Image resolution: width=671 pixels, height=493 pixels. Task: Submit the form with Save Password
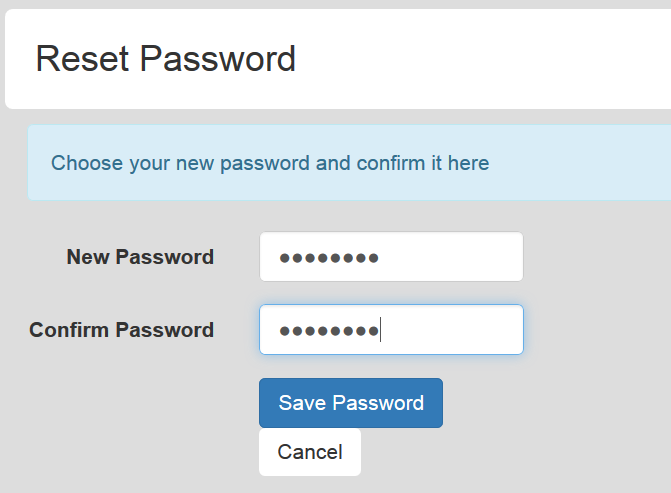coord(350,403)
